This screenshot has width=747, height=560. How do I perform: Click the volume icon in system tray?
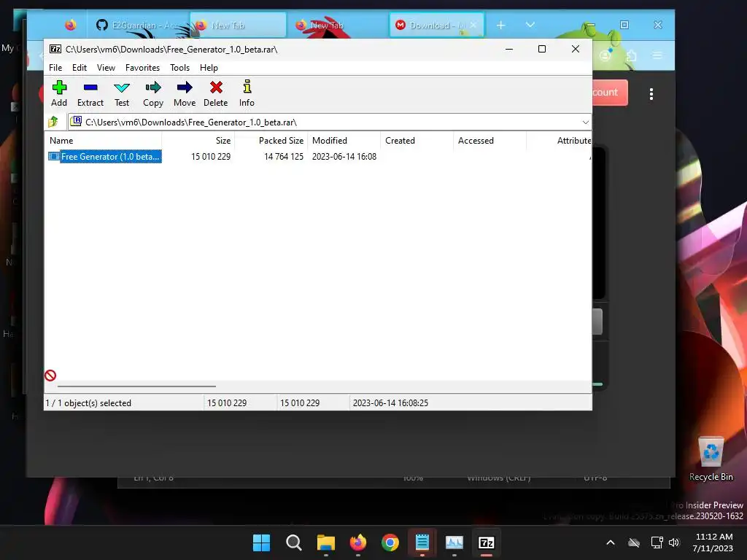tap(673, 542)
